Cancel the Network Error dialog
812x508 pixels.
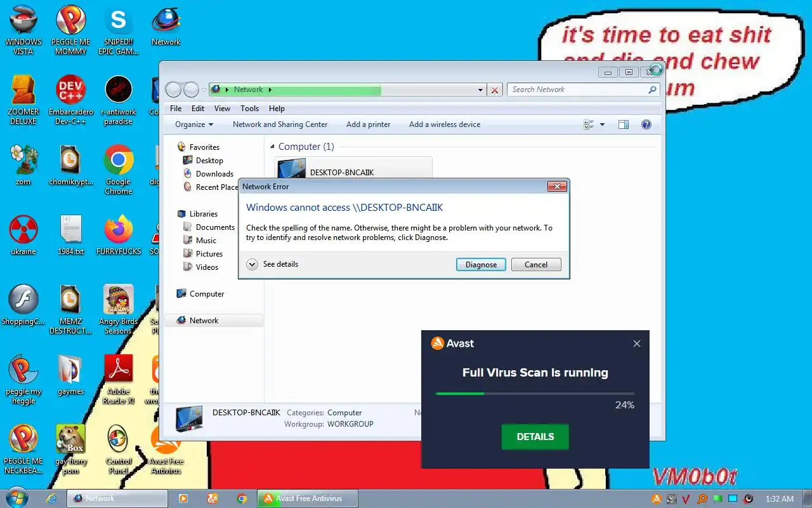[x=536, y=265]
